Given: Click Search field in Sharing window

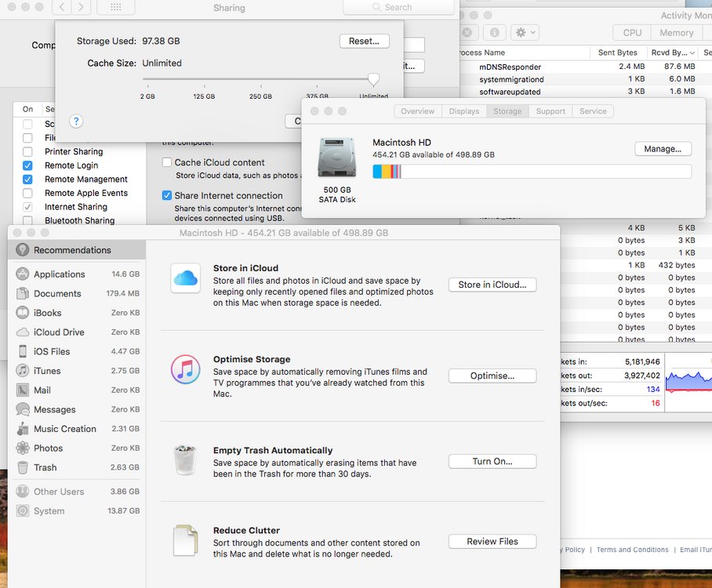Looking at the screenshot, I should click(x=398, y=7).
